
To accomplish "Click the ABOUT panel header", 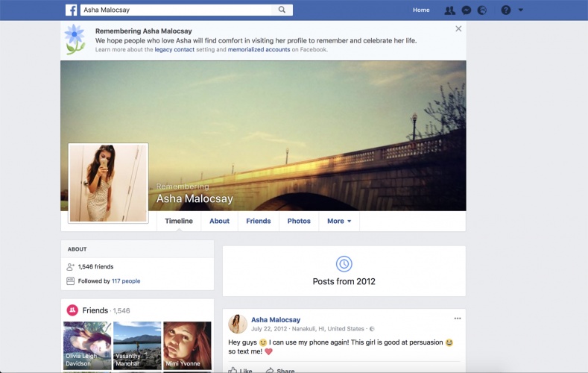I will [x=137, y=249].
